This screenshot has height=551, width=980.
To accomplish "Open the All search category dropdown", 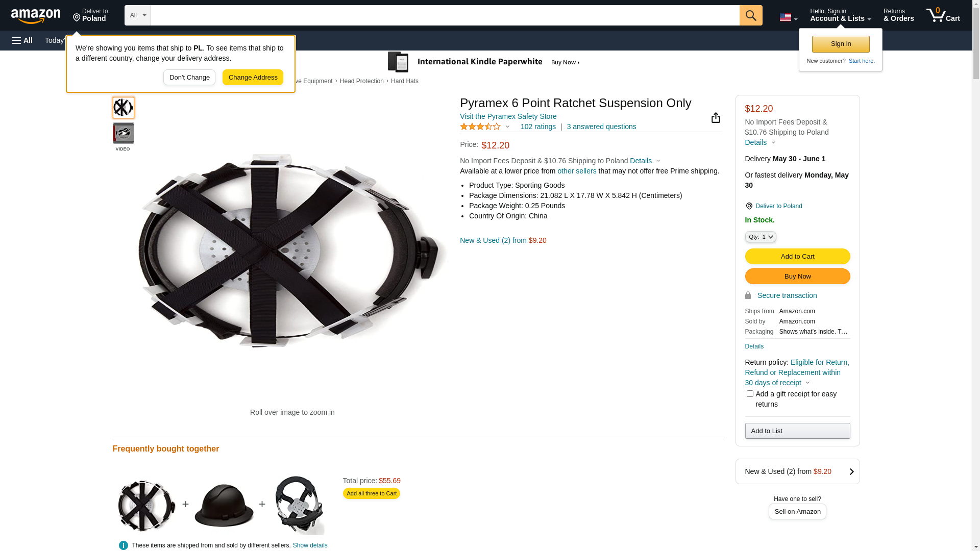I will pos(138,15).
